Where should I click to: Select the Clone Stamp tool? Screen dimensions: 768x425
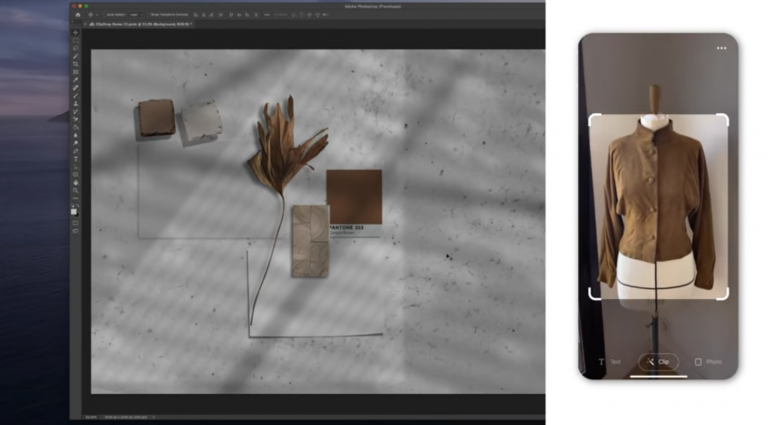75,103
